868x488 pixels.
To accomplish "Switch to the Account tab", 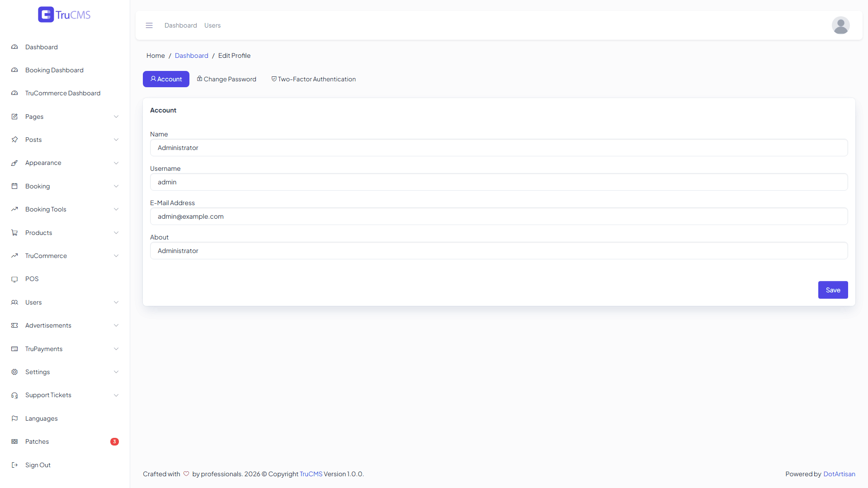I will point(166,79).
